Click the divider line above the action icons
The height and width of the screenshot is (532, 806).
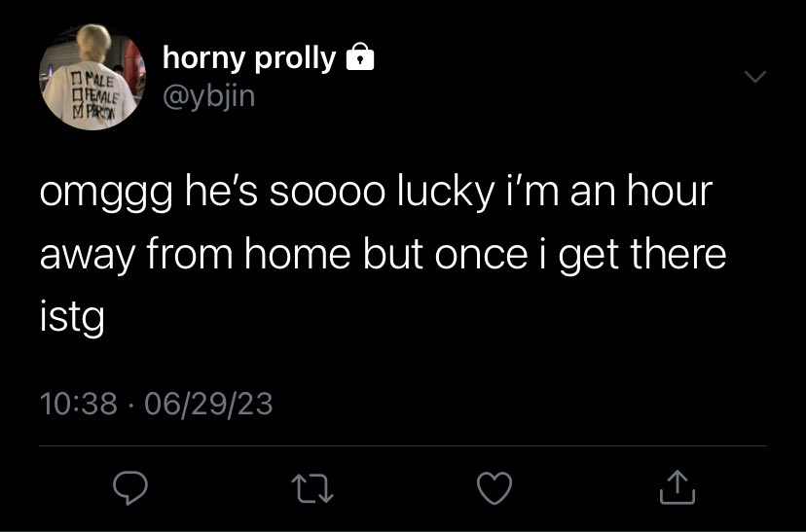pyautogui.click(x=403, y=445)
